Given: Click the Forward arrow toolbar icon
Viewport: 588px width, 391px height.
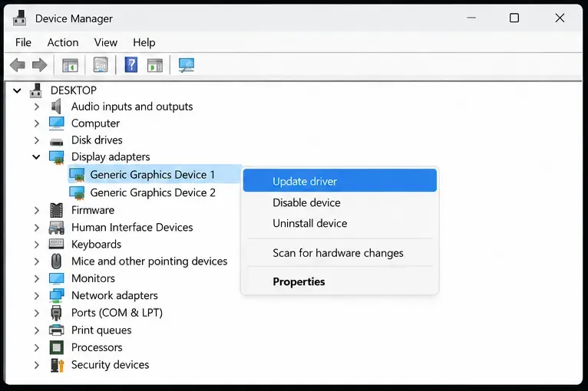Looking at the screenshot, I should pyautogui.click(x=39, y=65).
